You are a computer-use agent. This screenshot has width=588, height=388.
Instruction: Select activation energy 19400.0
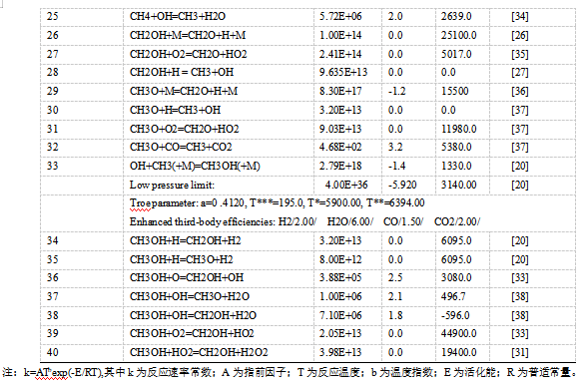(458, 352)
